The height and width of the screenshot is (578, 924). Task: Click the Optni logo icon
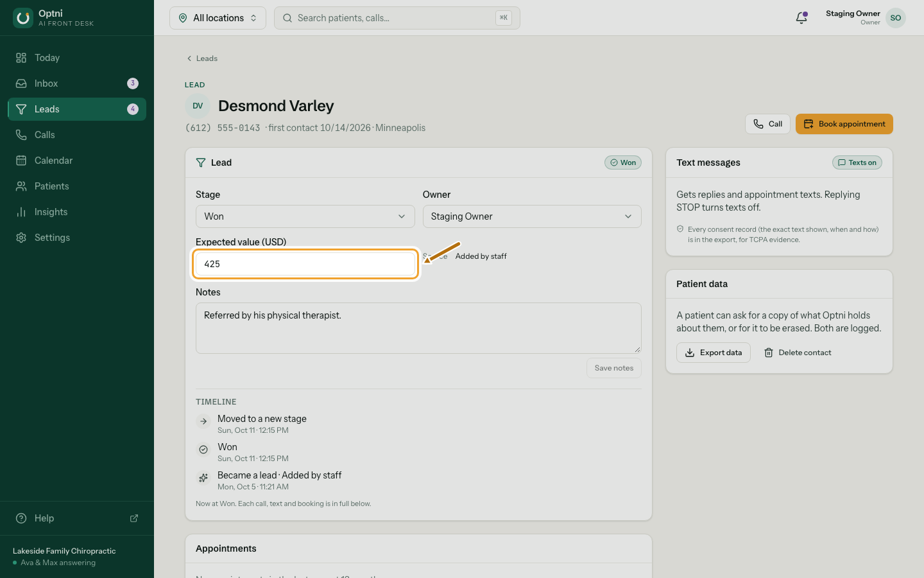pyautogui.click(x=23, y=18)
